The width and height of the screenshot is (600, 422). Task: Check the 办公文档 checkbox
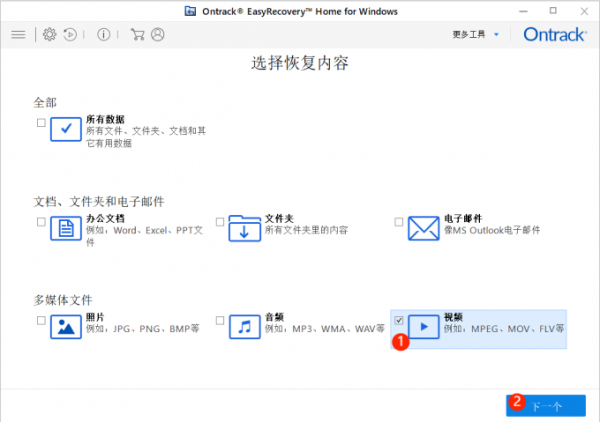(x=41, y=222)
